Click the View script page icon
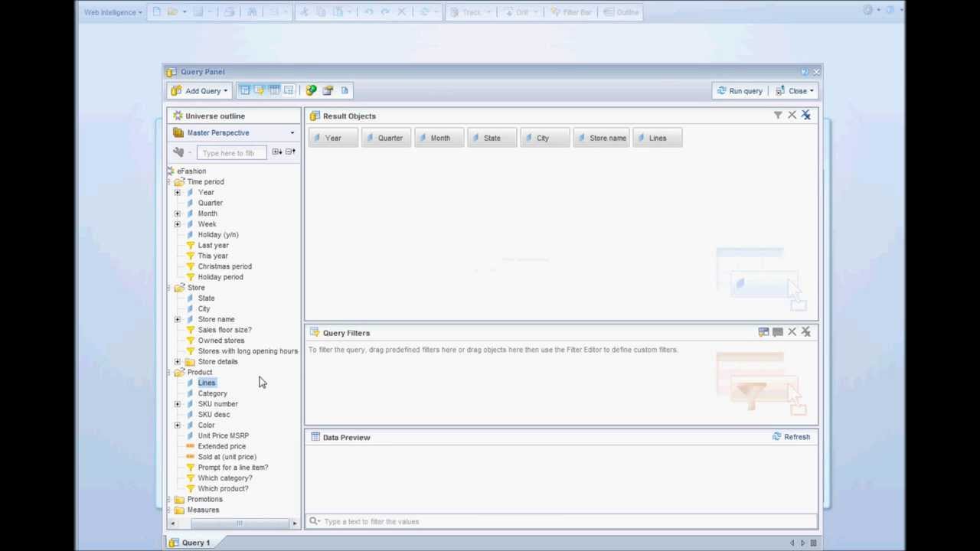The image size is (980, 551). (345, 90)
